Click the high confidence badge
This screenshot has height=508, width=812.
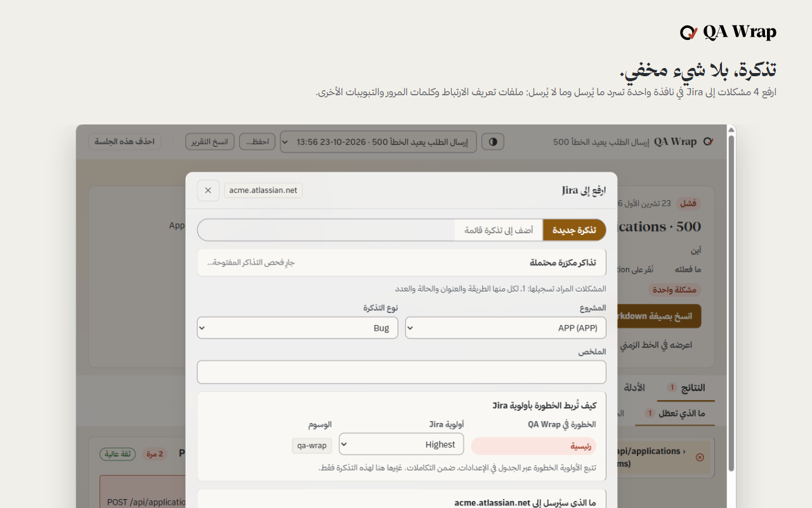pos(117,454)
